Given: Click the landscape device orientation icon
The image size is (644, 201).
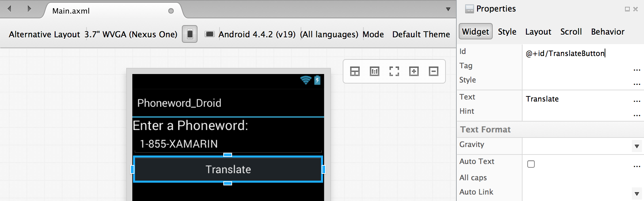Looking at the screenshot, I should [x=210, y=34].
